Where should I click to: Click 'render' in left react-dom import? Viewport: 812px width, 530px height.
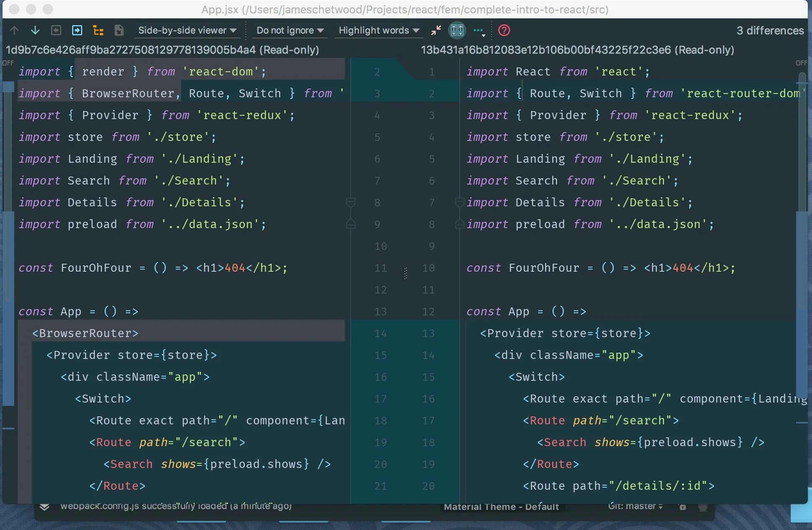[x=103, y=72]
